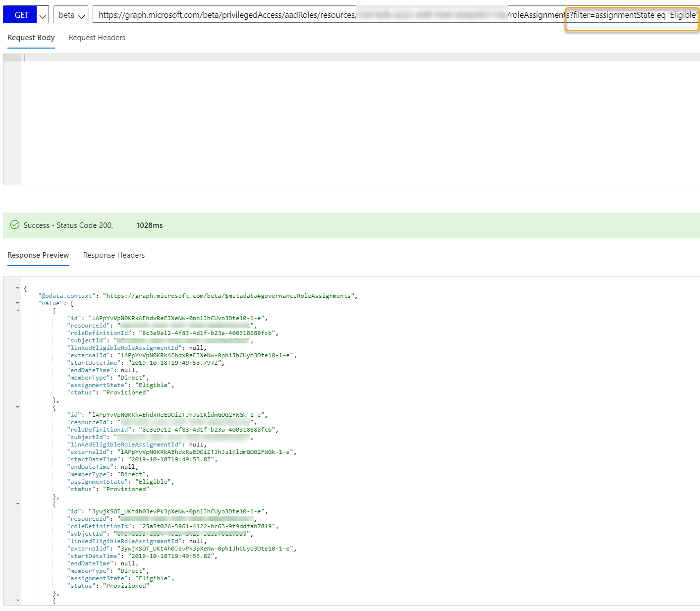The height and width of the screenshot is (611, 700).
Task: Collapse the root JSON object
Action: tap(18, 287)
